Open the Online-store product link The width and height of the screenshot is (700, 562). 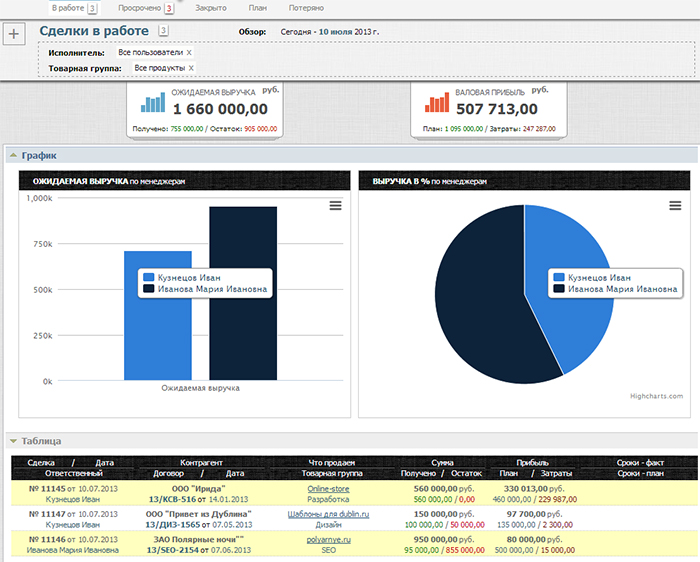point(328,489)
